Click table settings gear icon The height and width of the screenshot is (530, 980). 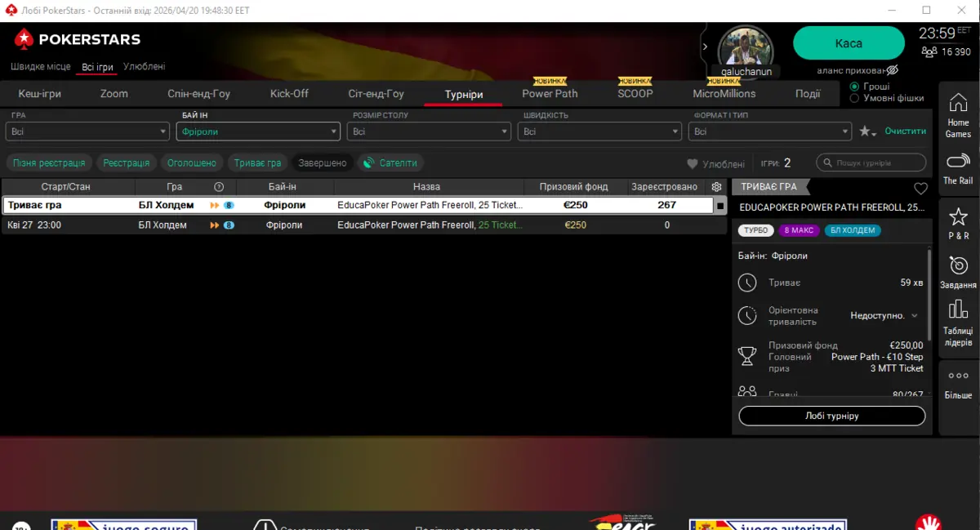[717, 187]
